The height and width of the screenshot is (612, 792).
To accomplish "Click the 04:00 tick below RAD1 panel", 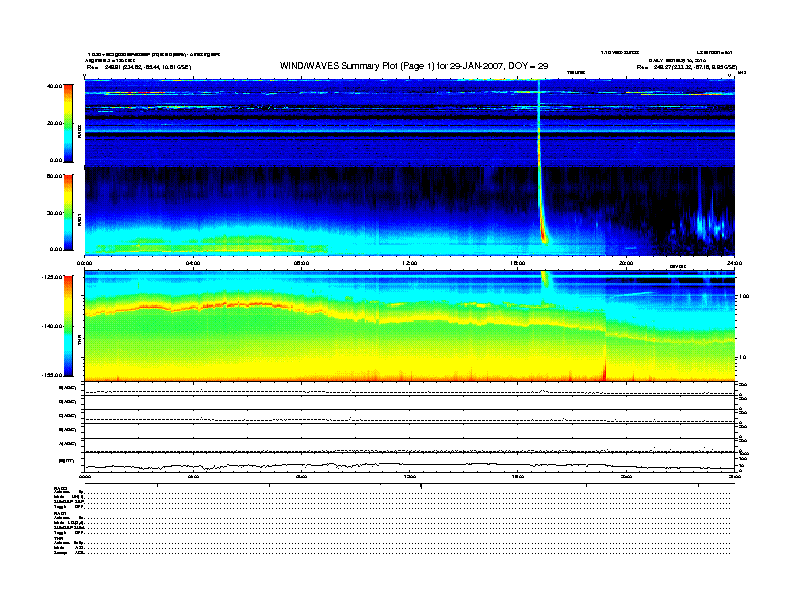I will tap(193, 263).
